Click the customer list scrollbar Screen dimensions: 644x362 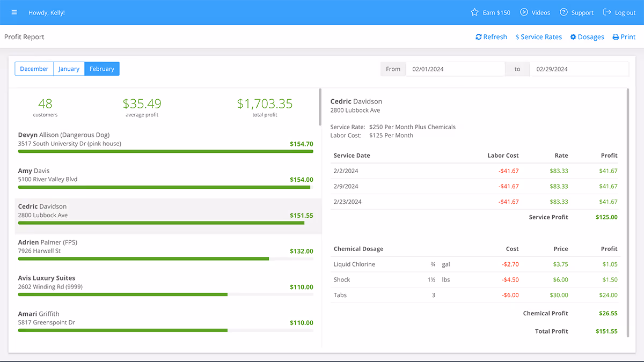click(320, 107)
